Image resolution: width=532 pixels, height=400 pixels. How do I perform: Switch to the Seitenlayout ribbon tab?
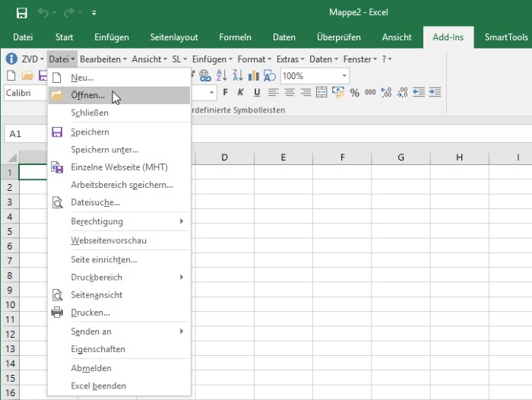click(174, 37)
